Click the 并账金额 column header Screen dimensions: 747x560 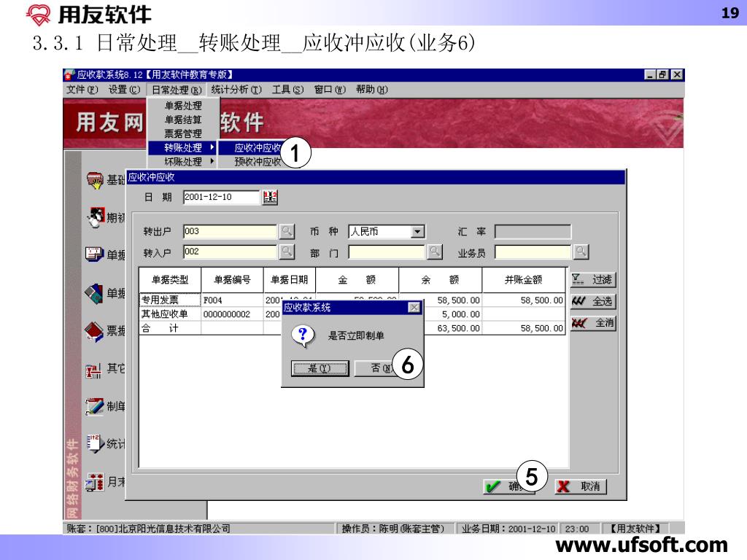tap(524, 280)
